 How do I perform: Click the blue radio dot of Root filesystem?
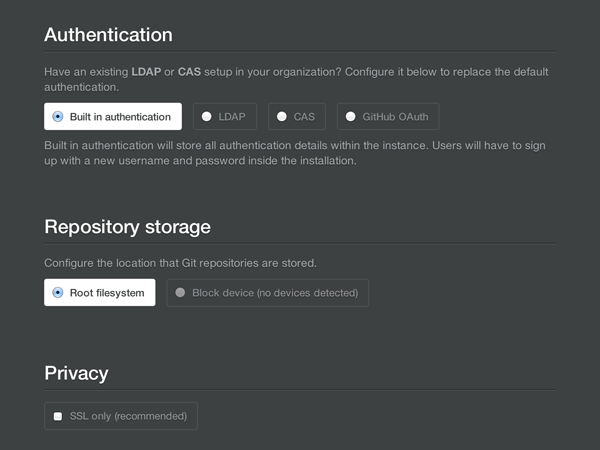point(58,292)
